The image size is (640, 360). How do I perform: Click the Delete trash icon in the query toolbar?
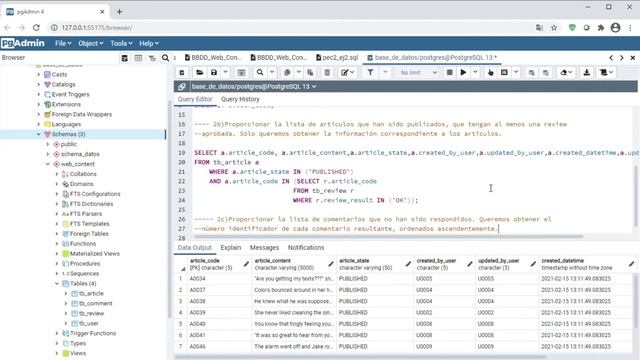[x=327, y=72]
